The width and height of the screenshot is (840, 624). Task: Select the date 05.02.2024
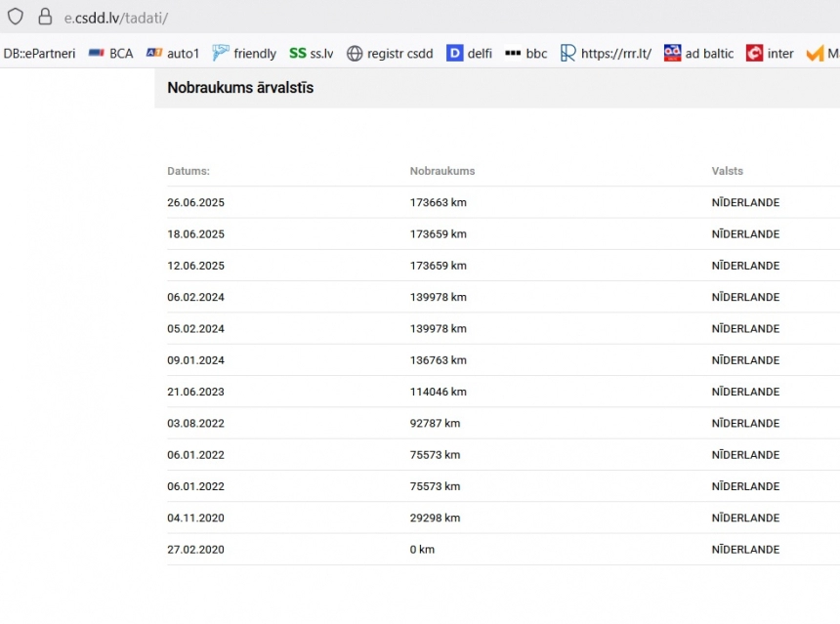(x=195, y=329)
